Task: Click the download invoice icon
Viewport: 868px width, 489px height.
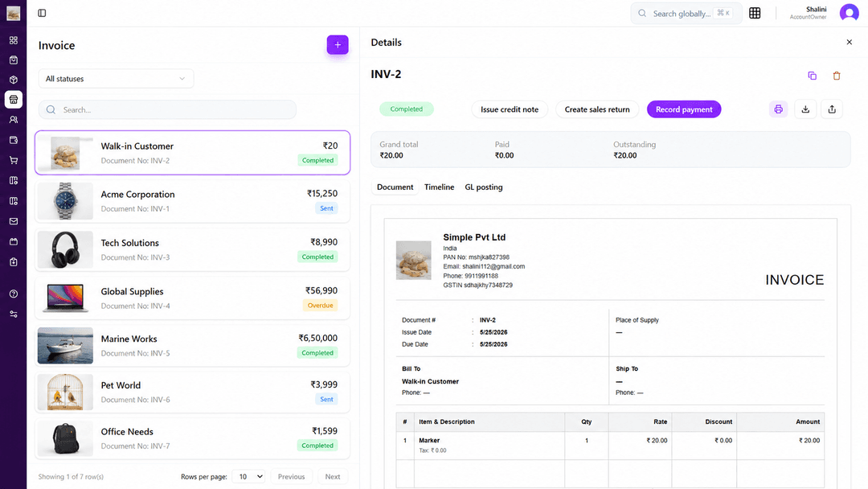Action: pos(805,109)
